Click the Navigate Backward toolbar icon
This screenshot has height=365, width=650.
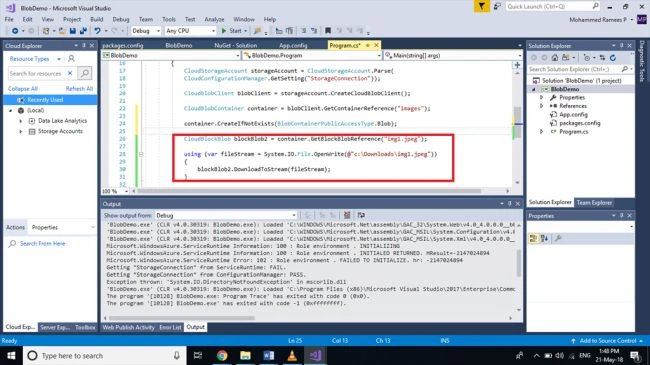[15, 31]
